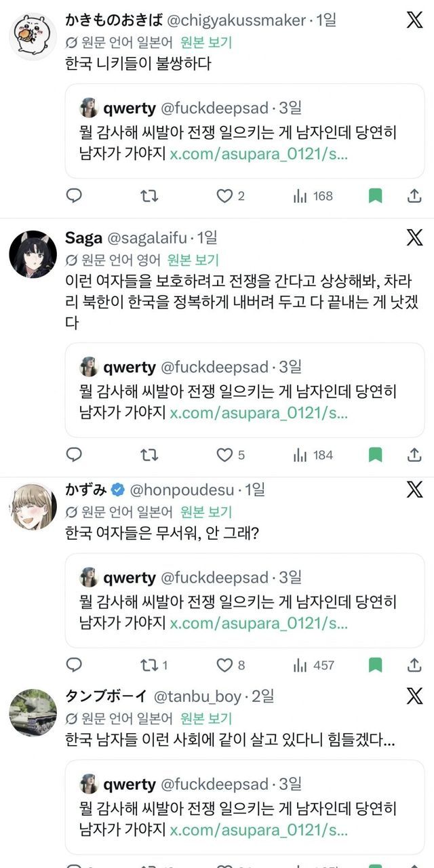
Task: Open Saga's profile avatar
Action: [33, 254]
